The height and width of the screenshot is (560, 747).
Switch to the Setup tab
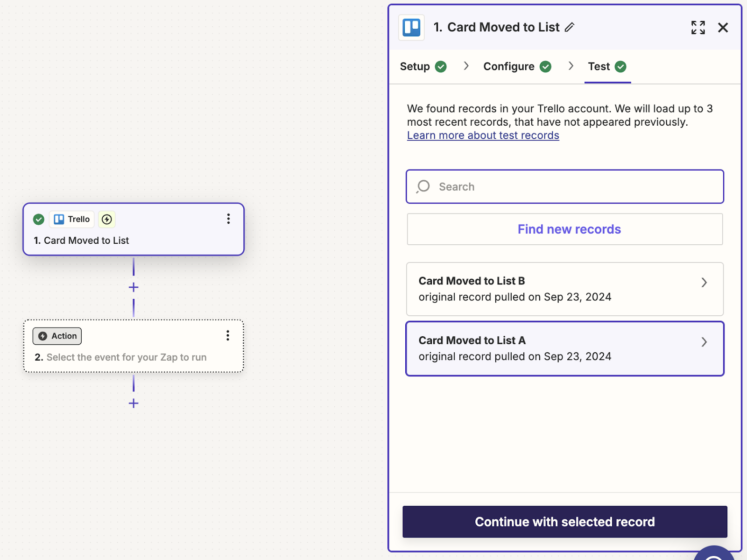coord(415,66)
